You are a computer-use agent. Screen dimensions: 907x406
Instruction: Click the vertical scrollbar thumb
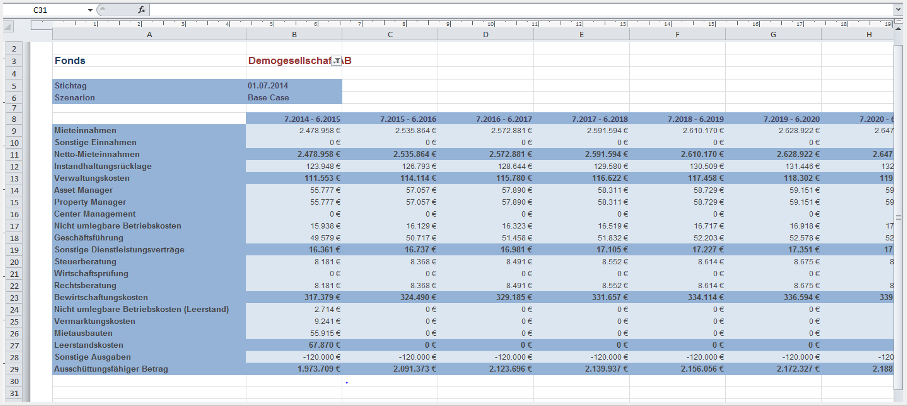coord(898,218)
